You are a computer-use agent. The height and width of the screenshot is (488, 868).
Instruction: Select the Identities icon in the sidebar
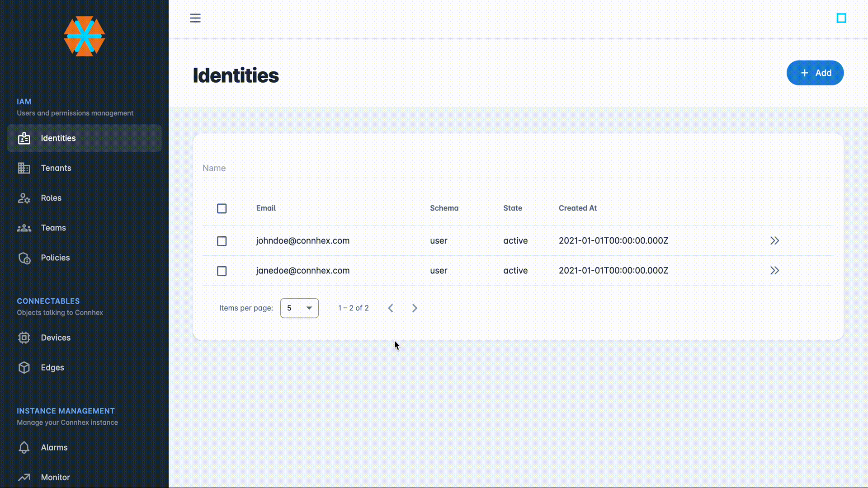[x=24, y=138]
